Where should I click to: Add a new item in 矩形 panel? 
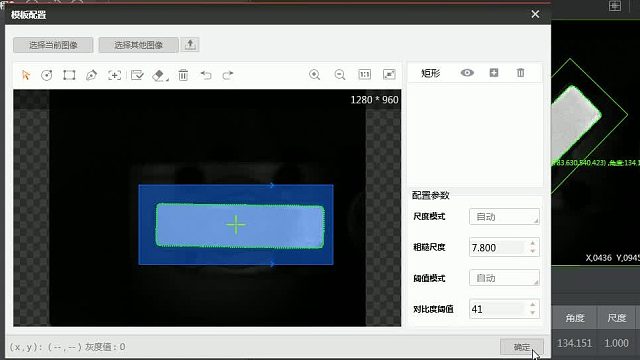click(494, 73)
